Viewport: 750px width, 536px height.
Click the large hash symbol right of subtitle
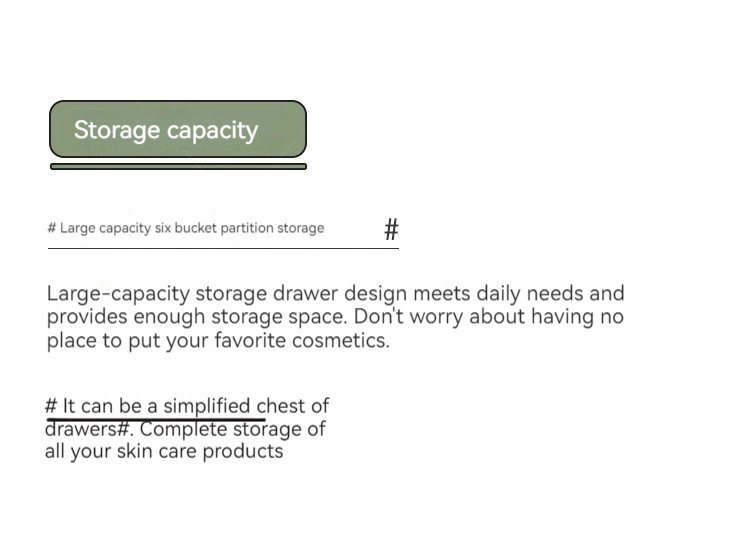point(391,230)
